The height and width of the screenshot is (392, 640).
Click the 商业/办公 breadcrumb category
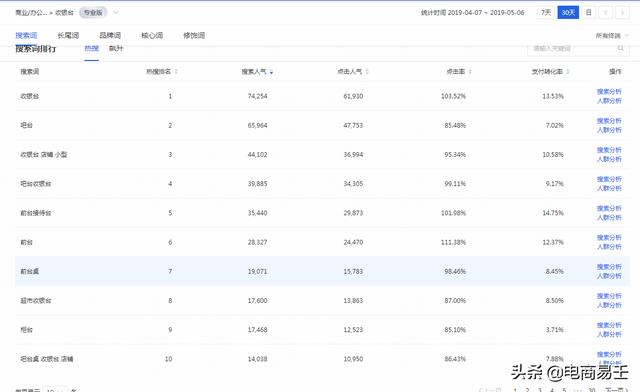31,13
